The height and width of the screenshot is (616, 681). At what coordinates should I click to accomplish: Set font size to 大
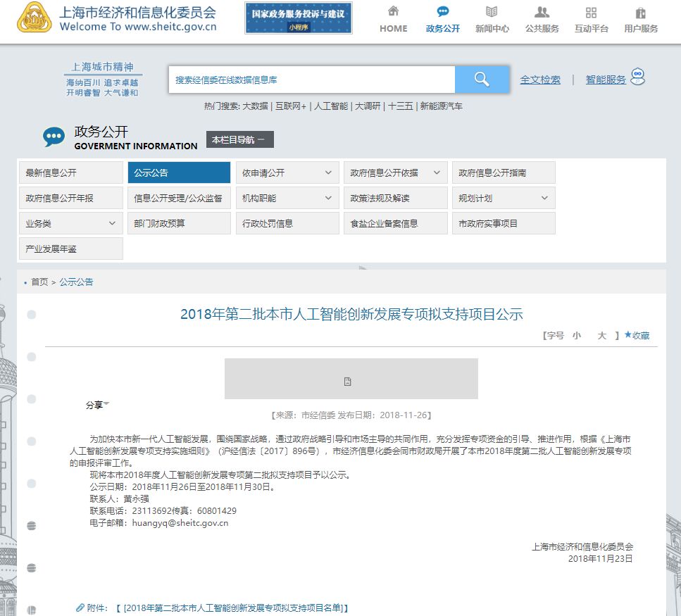pos(602,336)
